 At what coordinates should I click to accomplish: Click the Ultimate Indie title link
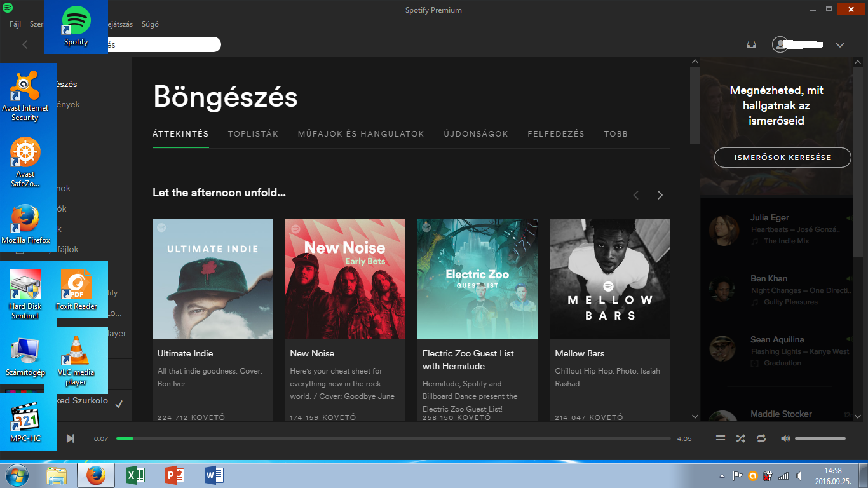click(x=186, y=353)
